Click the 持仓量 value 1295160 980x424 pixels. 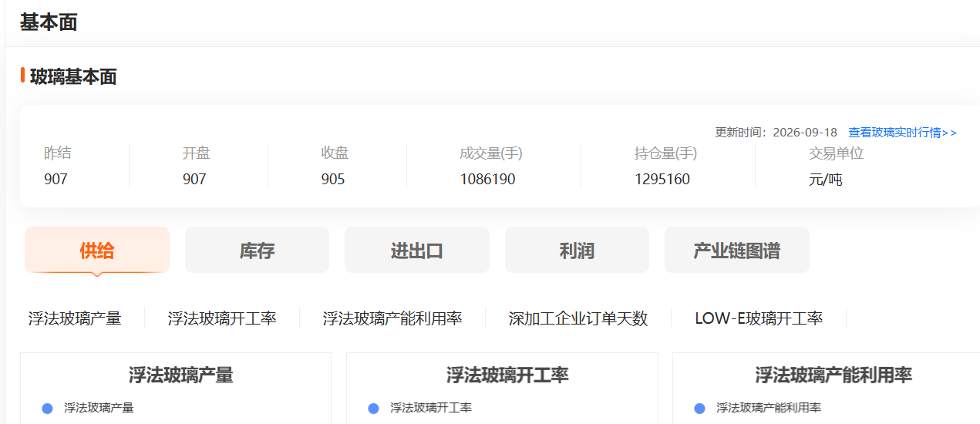point(662,180)
